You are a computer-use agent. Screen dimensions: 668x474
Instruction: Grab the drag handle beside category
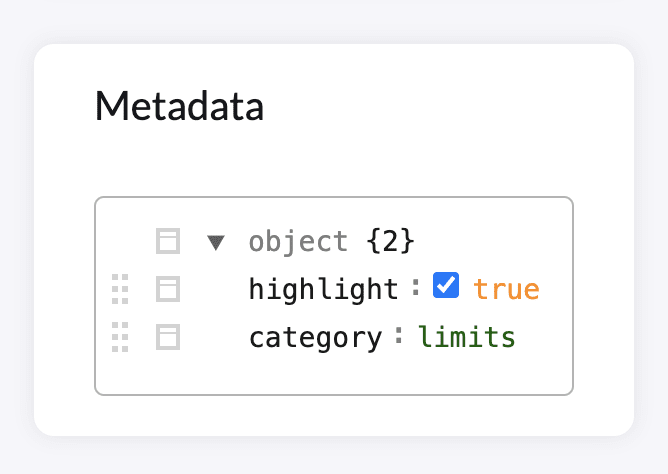click(120, 337)
